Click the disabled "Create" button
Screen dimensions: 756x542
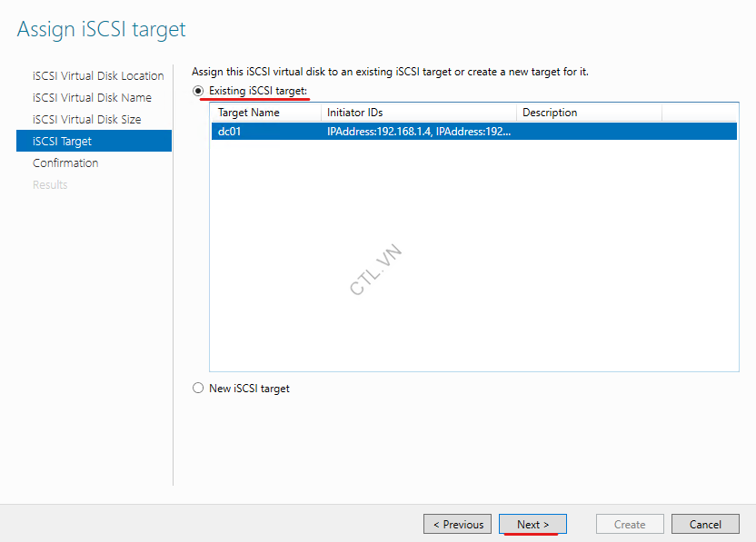(x=630, y=524)
